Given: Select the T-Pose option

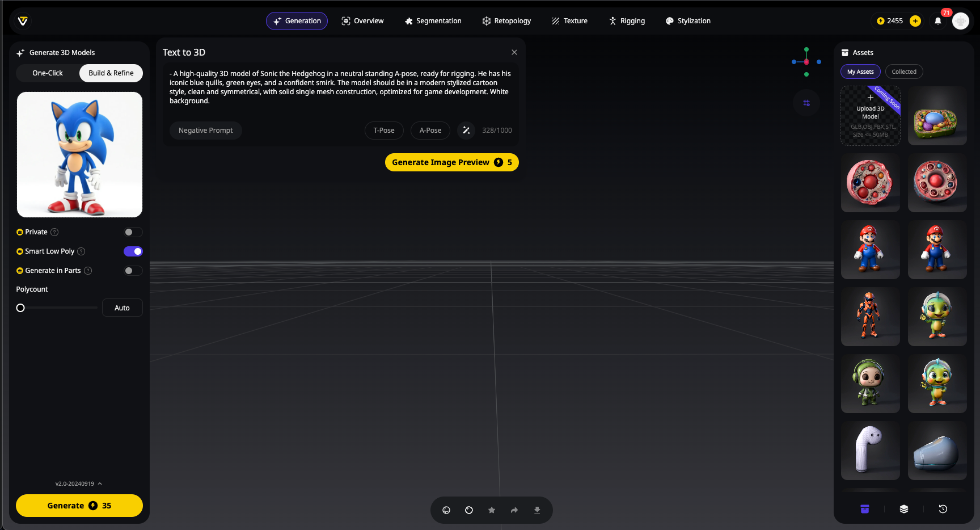Looking at the screenshot, I should pos(384,131).
